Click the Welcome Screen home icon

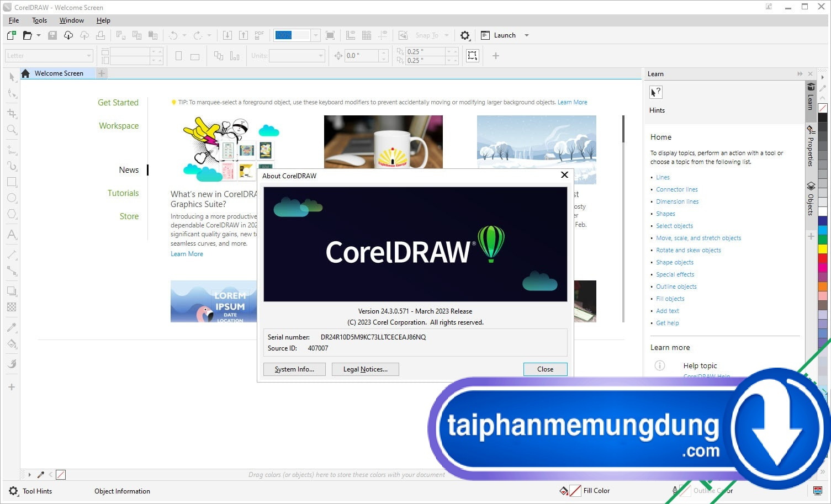25,73
